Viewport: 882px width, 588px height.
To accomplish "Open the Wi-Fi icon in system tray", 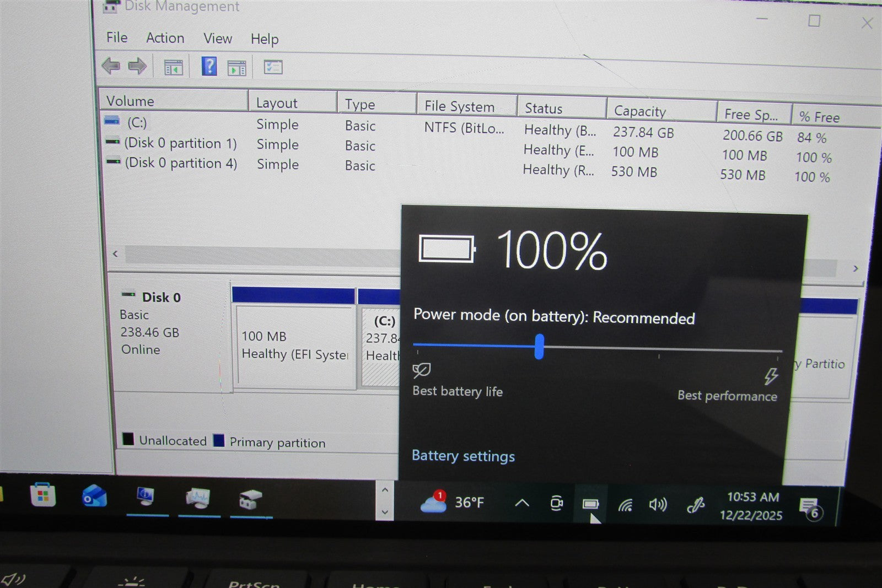I will tap(626, 503).
